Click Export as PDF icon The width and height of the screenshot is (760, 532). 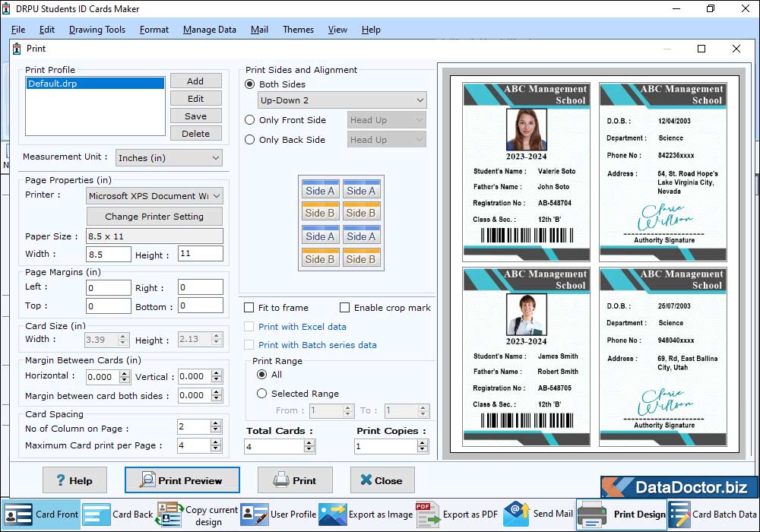(x=427, y=515)
